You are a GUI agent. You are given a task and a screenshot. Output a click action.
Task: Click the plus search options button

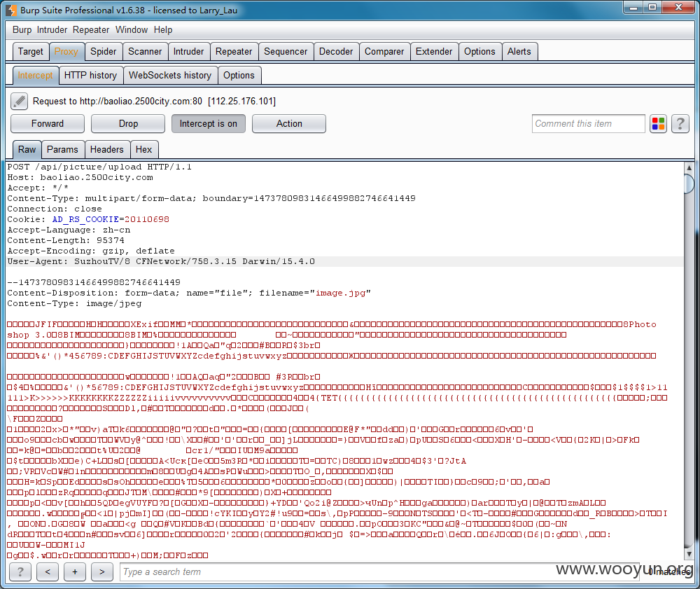pos(75,571)
